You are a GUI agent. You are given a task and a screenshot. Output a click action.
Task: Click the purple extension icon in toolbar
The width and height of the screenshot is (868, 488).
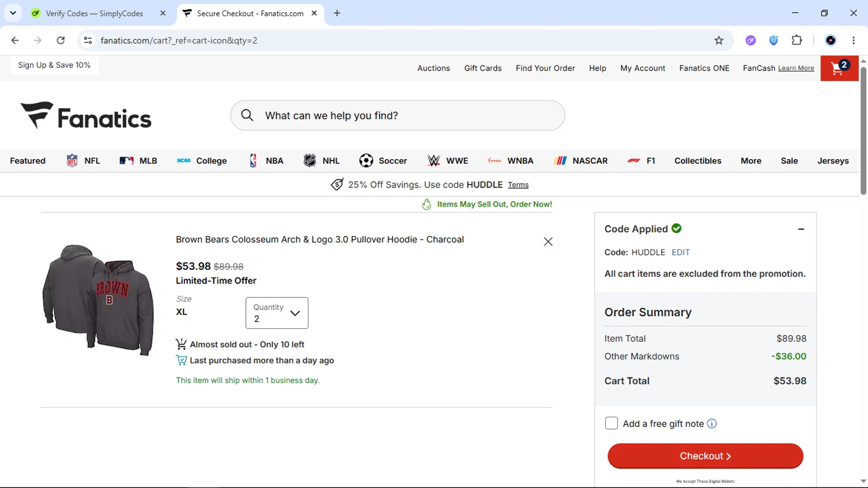coord(751,41)
